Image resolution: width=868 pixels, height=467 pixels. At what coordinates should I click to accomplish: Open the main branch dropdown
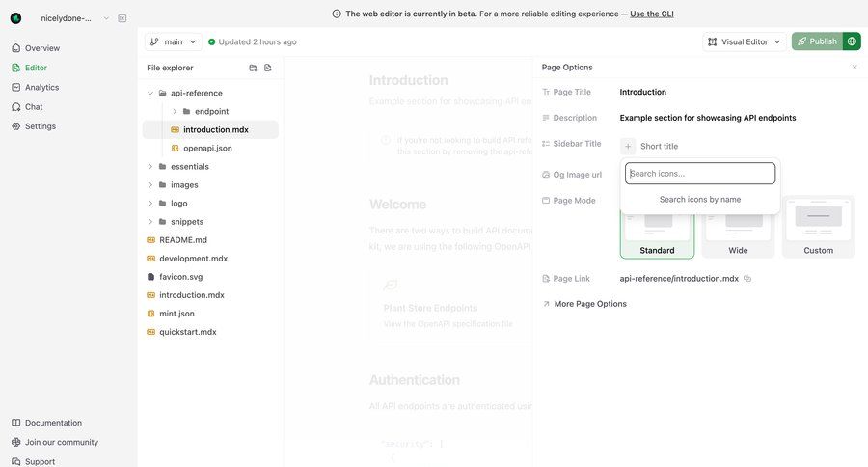[x=174, y=41]
